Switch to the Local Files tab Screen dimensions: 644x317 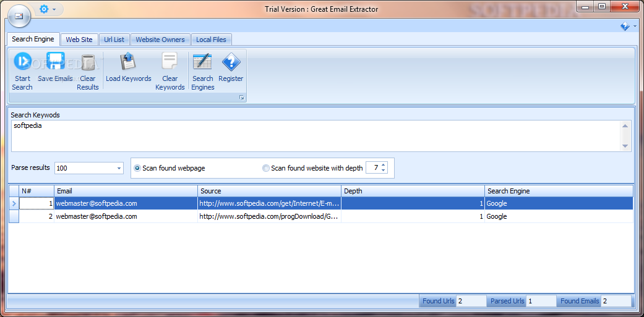[x=211, y=40]
